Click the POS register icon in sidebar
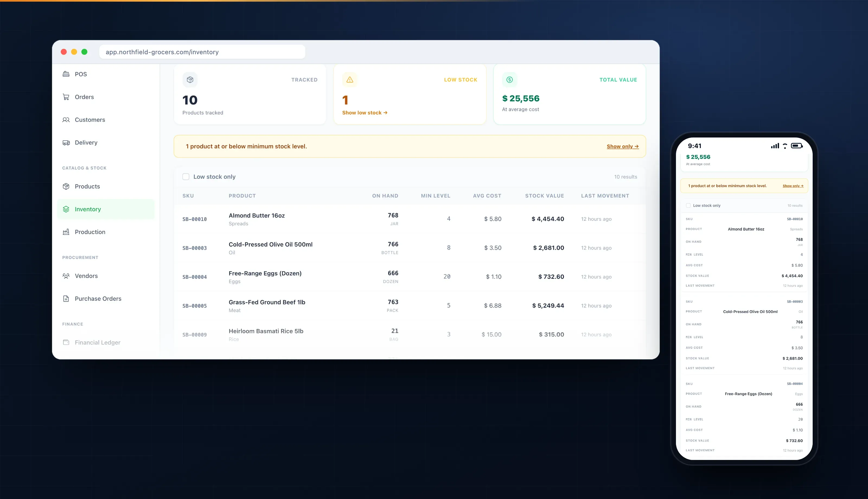 point(66,74)
